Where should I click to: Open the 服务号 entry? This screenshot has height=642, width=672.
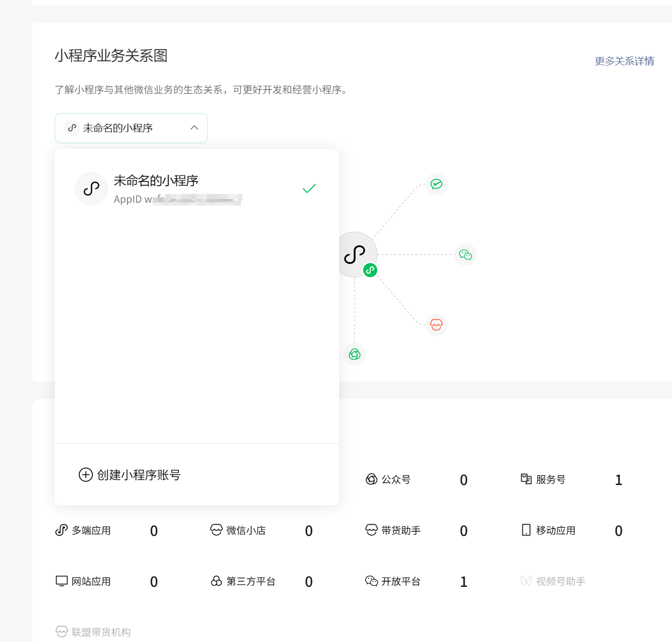click(551, 479)
